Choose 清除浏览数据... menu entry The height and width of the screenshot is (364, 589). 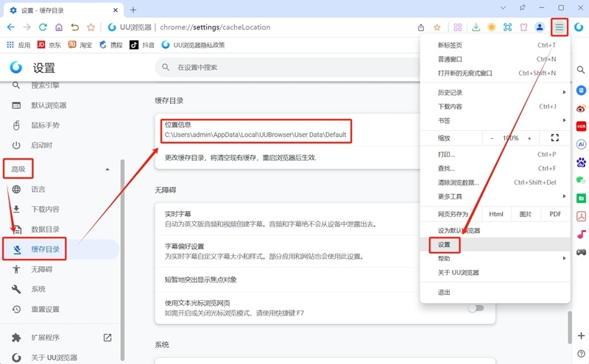point(495,182)
